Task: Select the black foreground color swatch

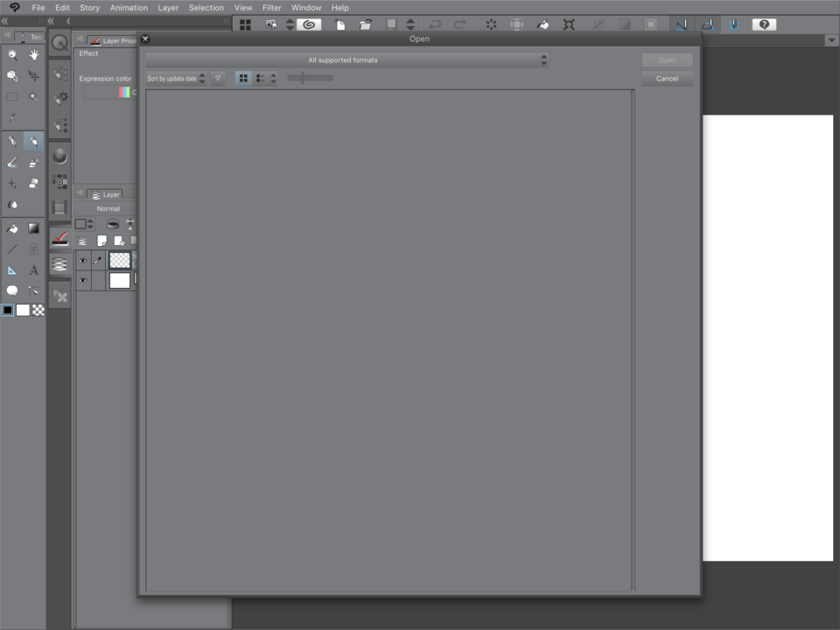Action: (x=8, y=310)
